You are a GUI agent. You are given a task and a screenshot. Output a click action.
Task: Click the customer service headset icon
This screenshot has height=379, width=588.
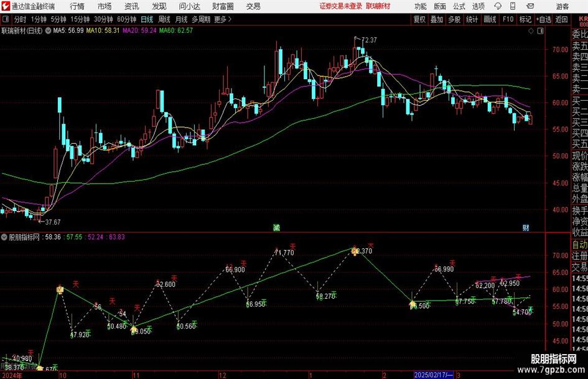(498, 6)
